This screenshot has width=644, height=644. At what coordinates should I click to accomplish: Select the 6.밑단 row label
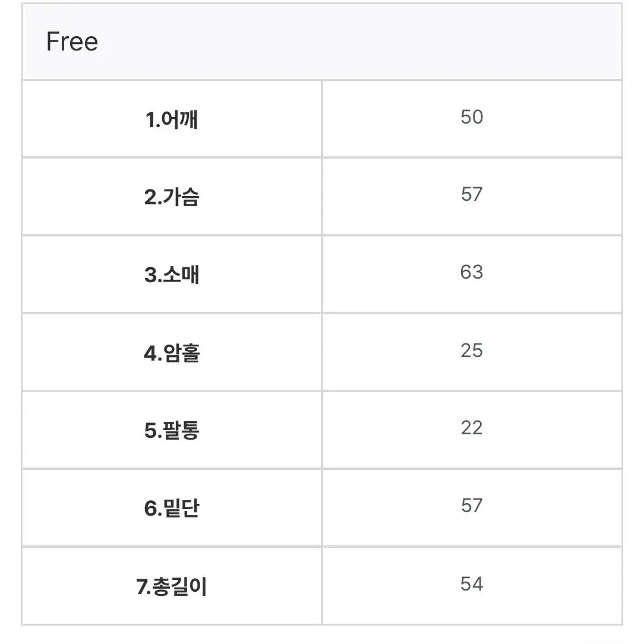click(172, 508)
